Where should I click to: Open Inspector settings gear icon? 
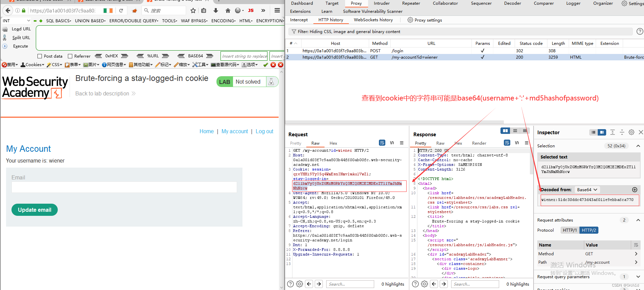[x=631, y=132]
